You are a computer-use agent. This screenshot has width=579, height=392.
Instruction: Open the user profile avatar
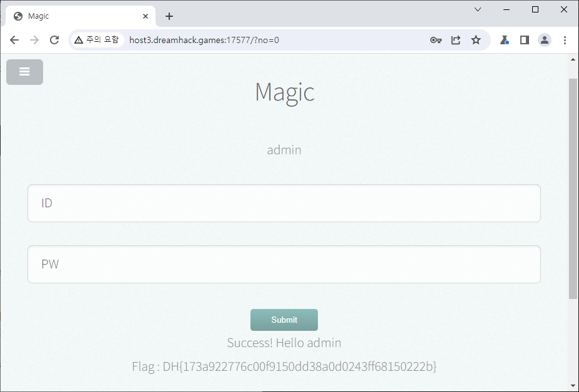click(545, 40)
